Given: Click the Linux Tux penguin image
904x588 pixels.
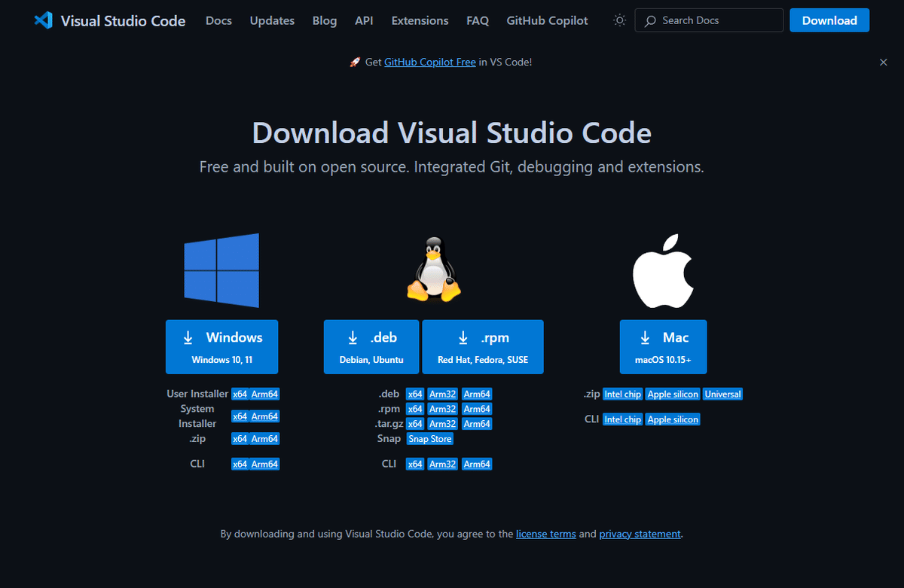Looking at the screenshot, I should (x=434, y=270).
